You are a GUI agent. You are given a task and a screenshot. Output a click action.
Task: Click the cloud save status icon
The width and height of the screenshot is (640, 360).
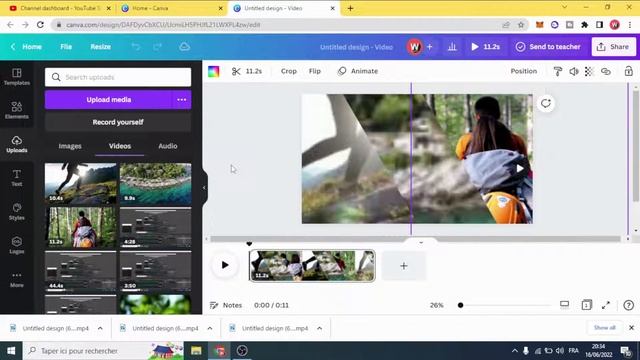(x=184, y=47)
